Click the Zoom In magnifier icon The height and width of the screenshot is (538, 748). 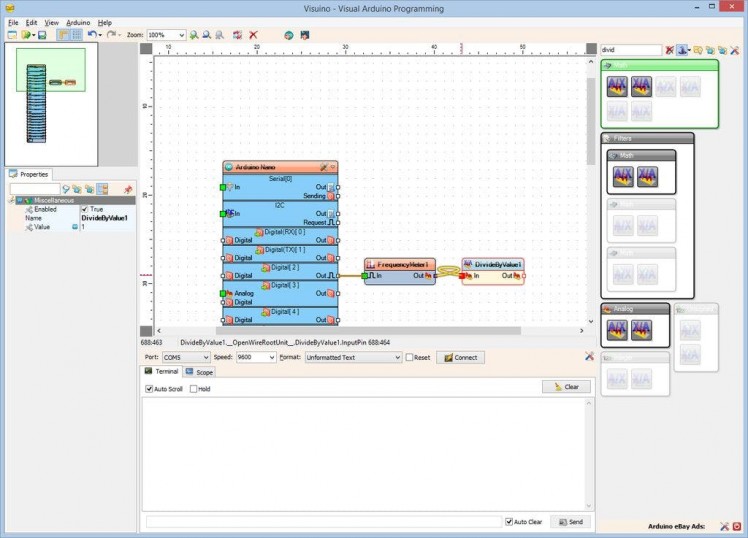pyautogui.click(x=194, y=35)
